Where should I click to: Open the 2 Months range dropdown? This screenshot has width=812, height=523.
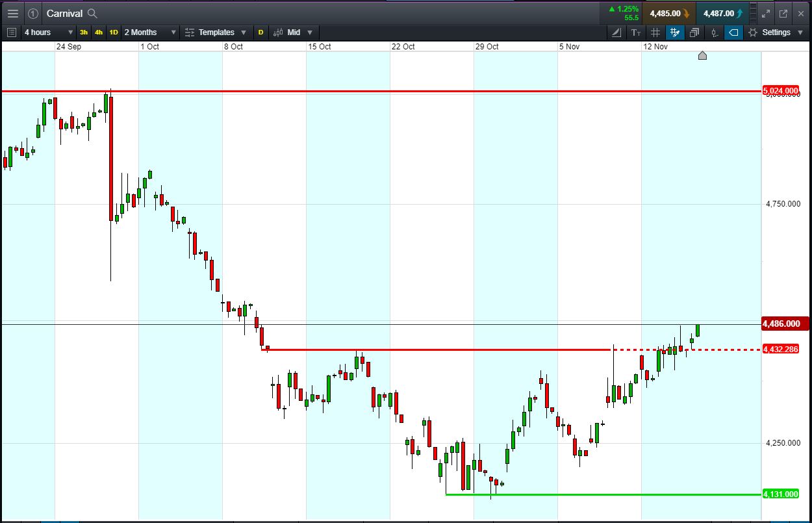(150, 32)
